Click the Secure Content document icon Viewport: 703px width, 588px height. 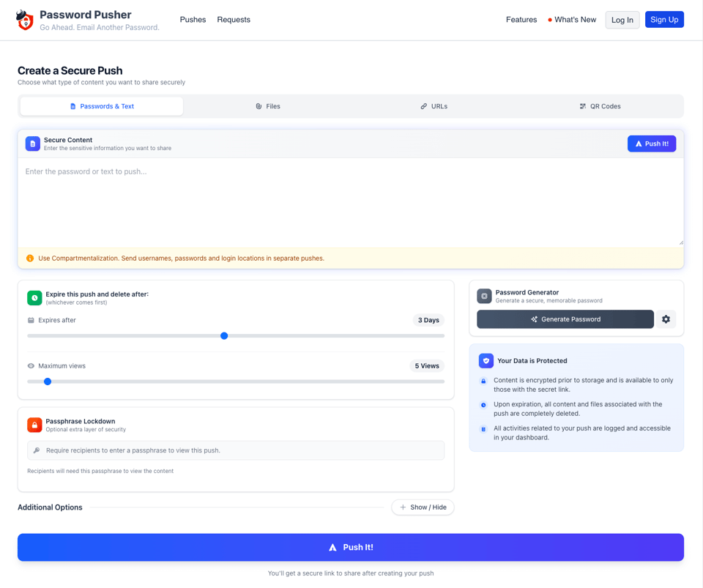click(x=33, y=144)
